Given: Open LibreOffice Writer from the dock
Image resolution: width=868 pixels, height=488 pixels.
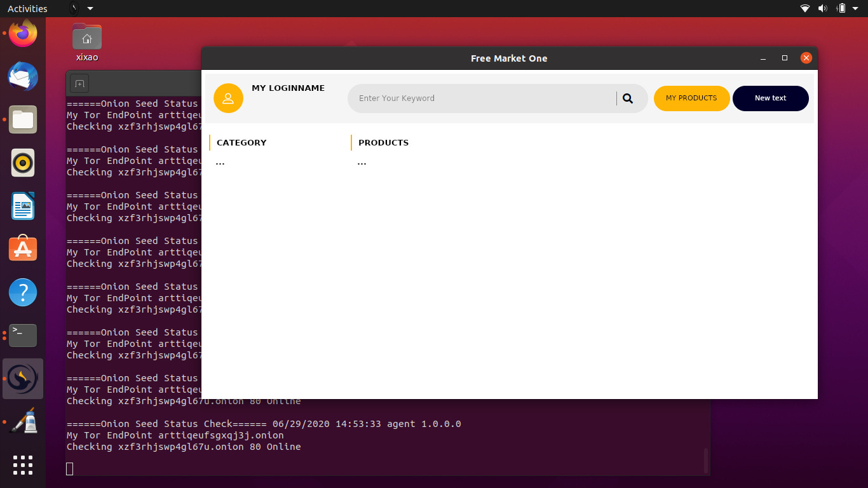Looking at the screenshot, I should (23, 206).
